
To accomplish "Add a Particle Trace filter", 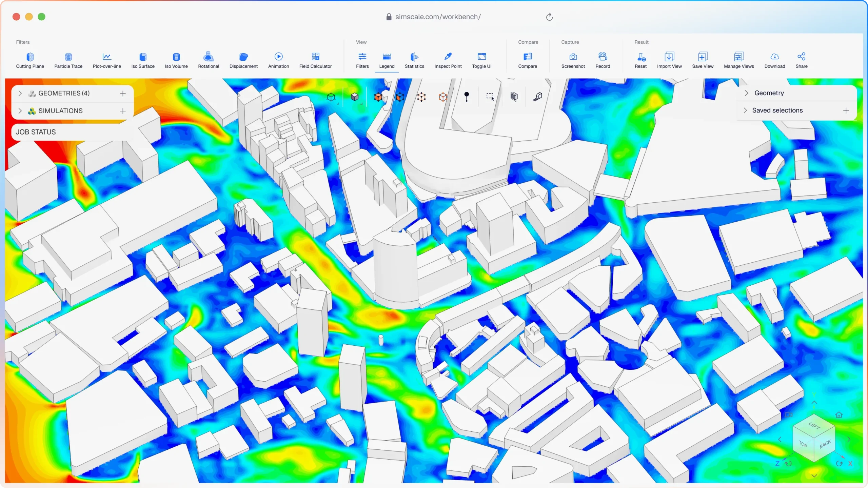I will [x=68, y=60].
